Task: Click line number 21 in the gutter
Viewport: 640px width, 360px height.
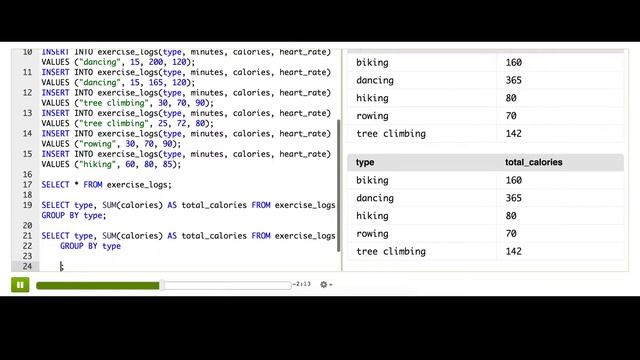Action: 27,236
